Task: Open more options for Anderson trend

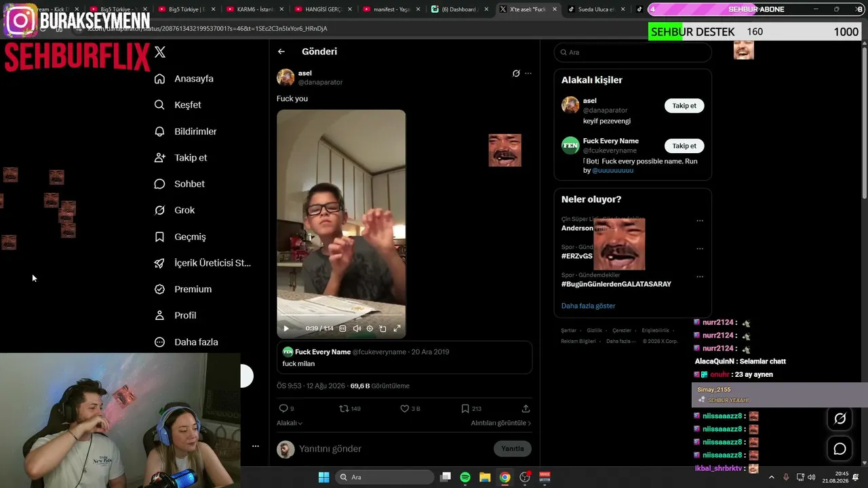Action: pyautogui.click(x=700, y=221)
